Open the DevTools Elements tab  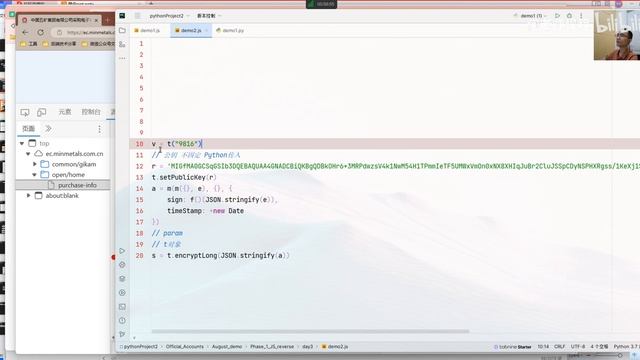click(x=65, y=112)
